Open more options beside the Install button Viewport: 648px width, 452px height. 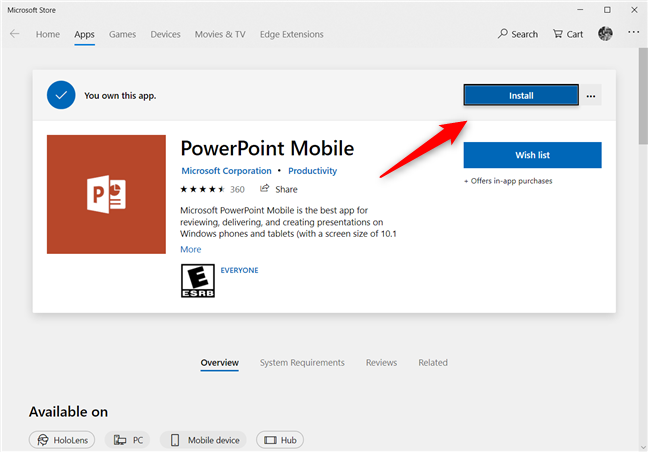(x=591, y=96)
